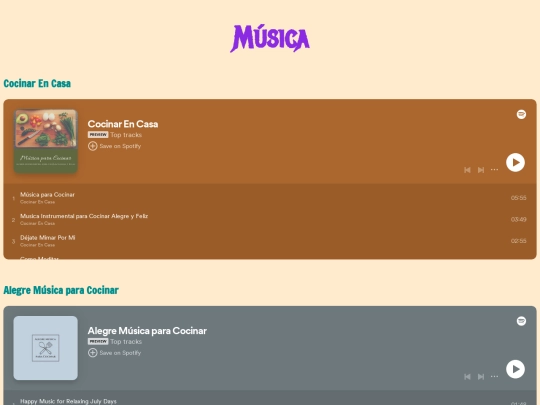
Task: Go to previous track in Alegre Música player
Action: pos(467,377)
